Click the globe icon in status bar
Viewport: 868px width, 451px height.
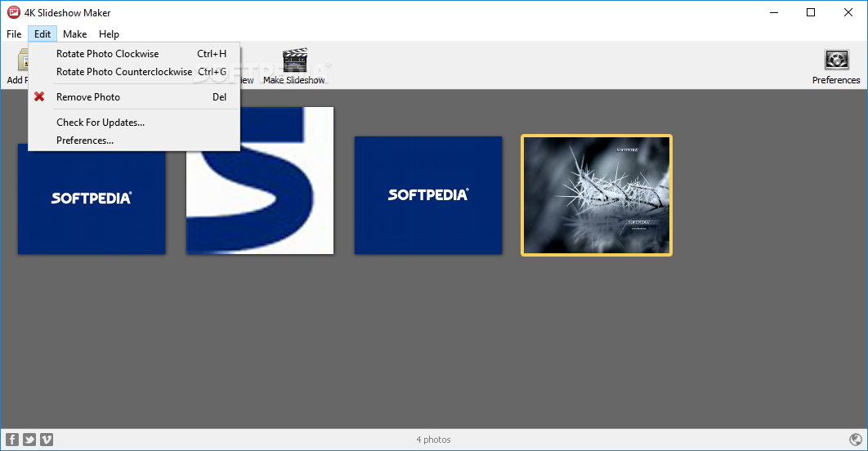(x=855, y=440)
